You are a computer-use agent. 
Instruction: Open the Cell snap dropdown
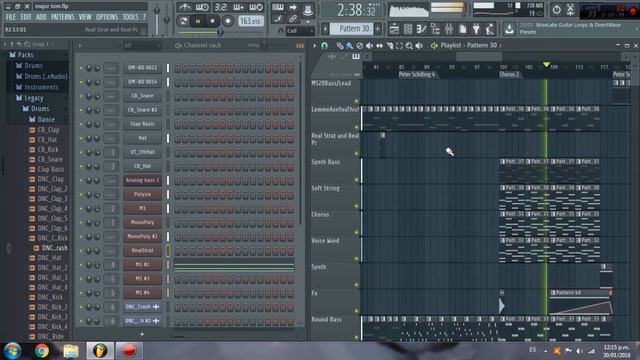pos(300,31)
